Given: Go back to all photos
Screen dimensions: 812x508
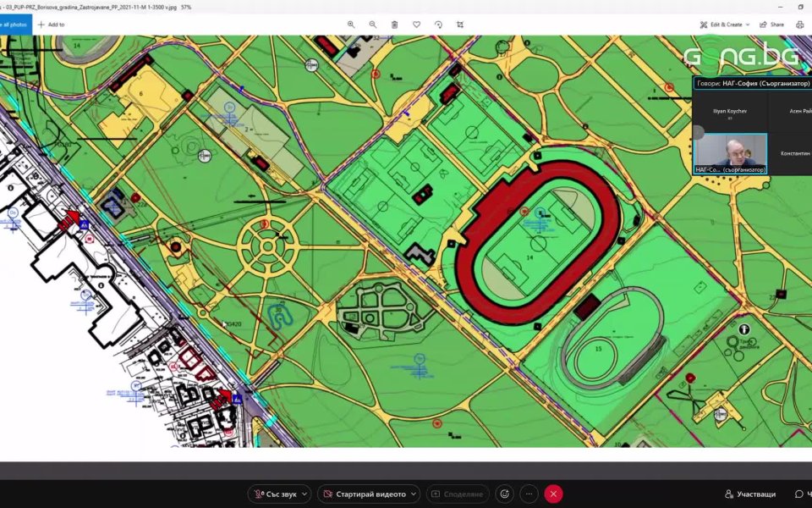Looking at the screenshot, I should tap(15, 25).
